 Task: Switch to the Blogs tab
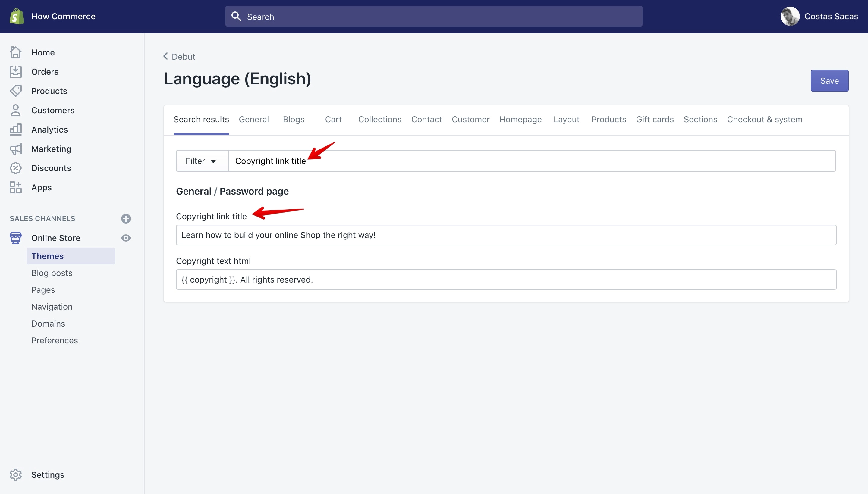coord(293,119)
